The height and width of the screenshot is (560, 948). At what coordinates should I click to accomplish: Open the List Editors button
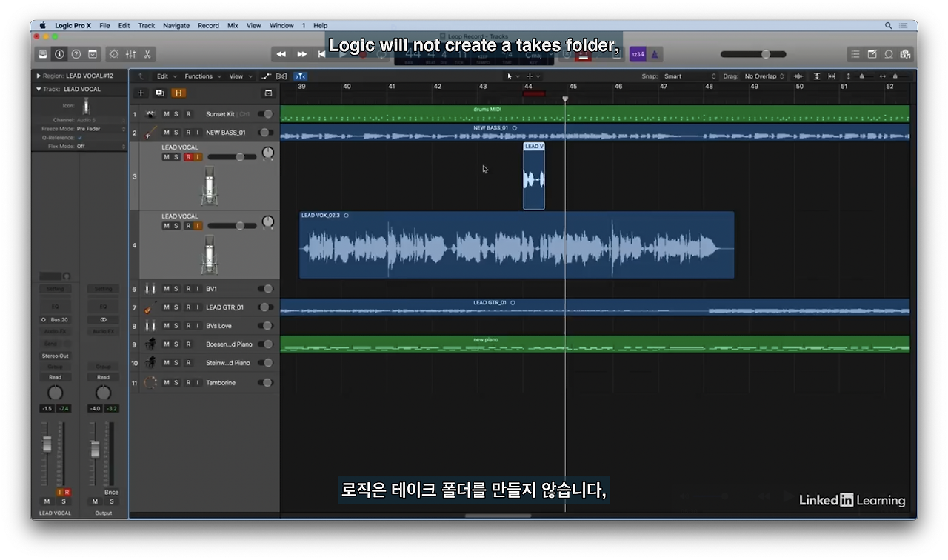tap(855, 54)
